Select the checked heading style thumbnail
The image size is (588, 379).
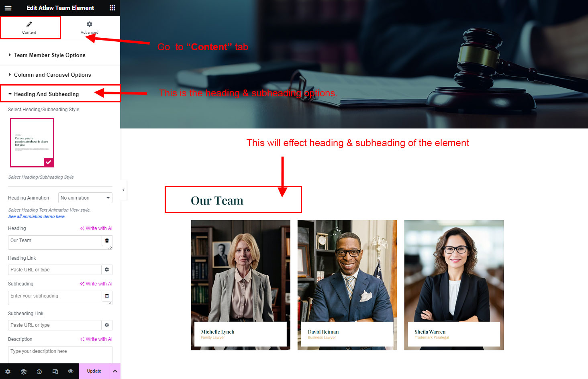tap(32, 143)
